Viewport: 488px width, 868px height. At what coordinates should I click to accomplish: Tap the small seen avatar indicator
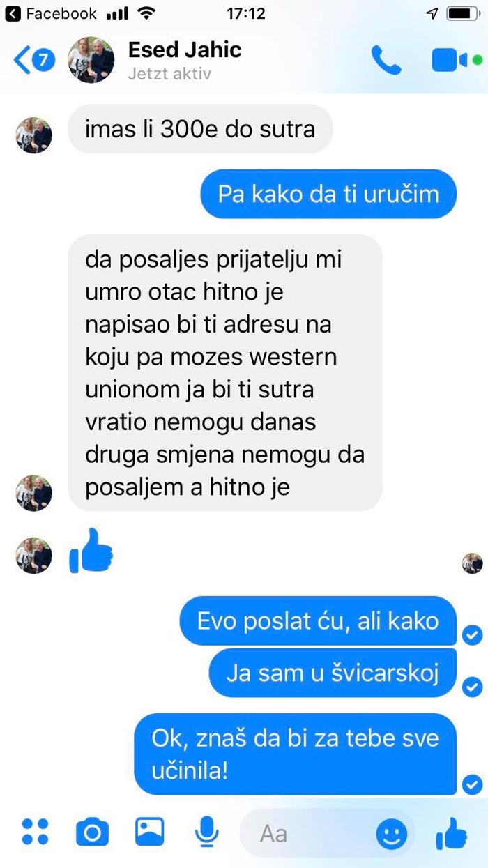473,563
